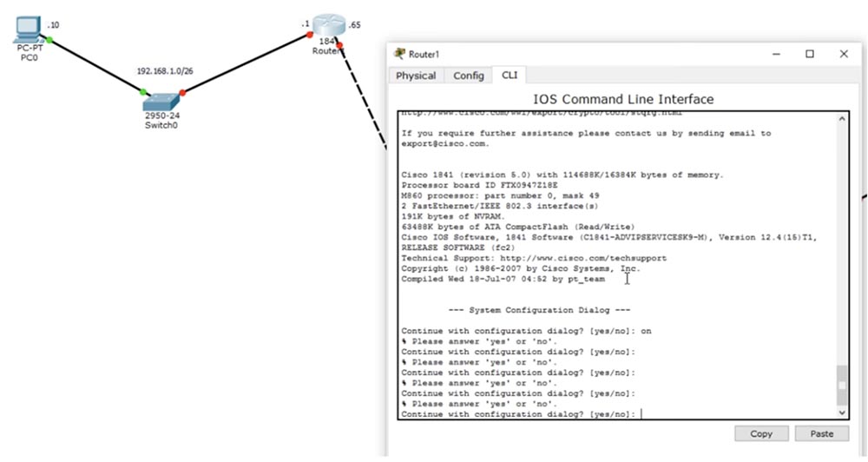Screen dimensions: 868x462
Task: Select the CLI tab
Action: pyautogui.click(x=510, y=75)
